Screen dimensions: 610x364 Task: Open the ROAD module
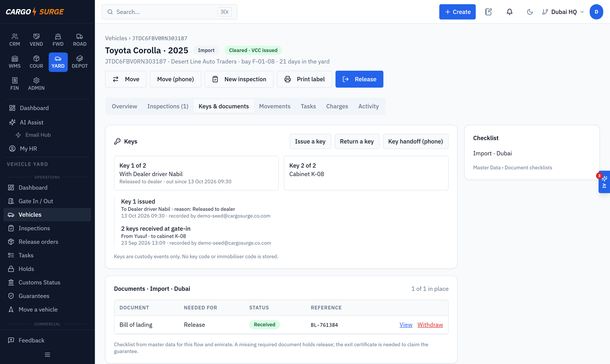click(x=80, y=40)
